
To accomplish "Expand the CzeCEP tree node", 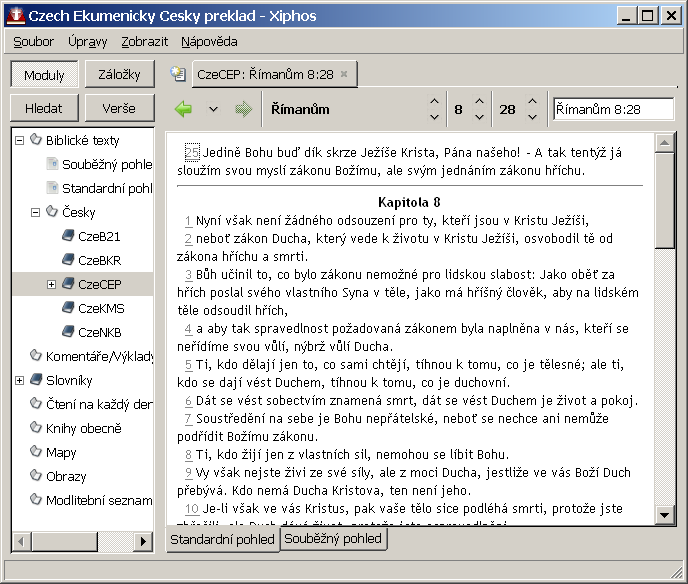I will (x=52, y=285).
